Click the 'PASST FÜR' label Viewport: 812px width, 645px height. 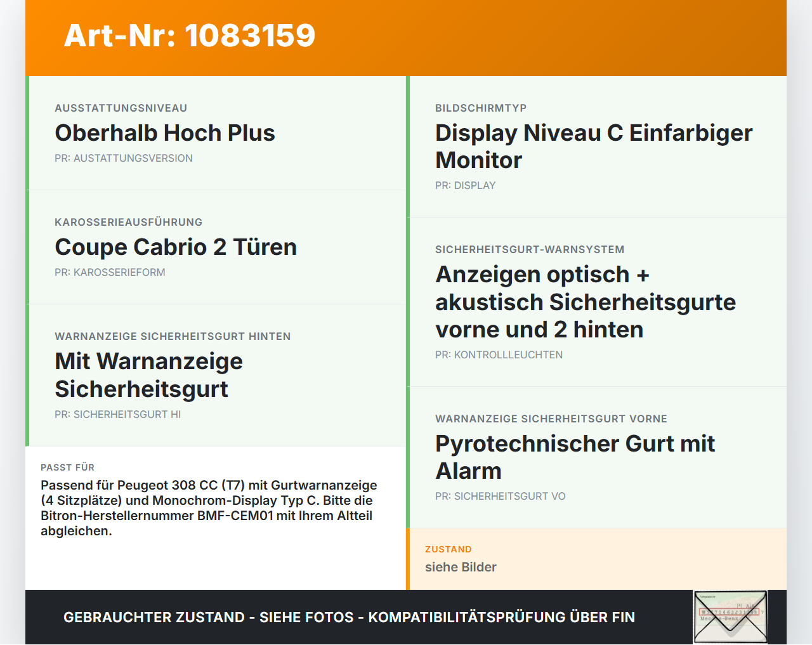tap(67, 467)
